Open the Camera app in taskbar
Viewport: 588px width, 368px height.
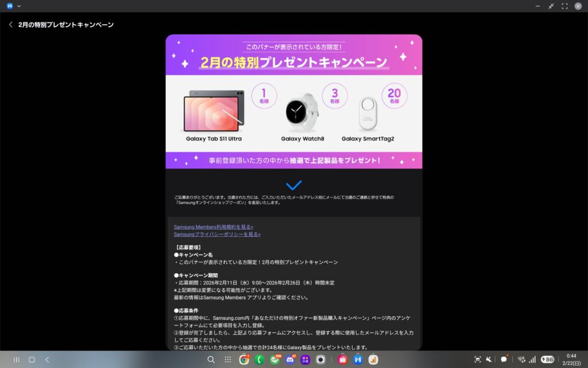tap(320, 359)
